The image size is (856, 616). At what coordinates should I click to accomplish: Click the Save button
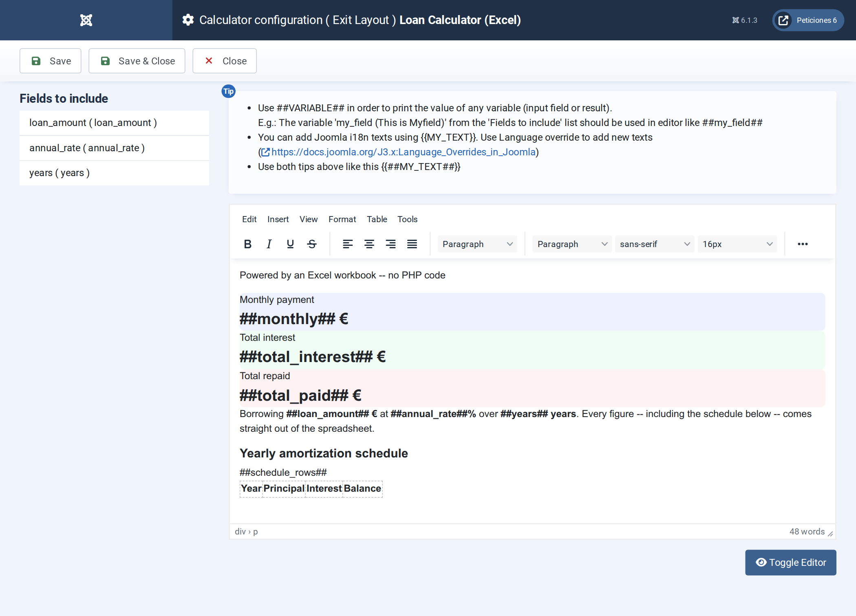51,61
